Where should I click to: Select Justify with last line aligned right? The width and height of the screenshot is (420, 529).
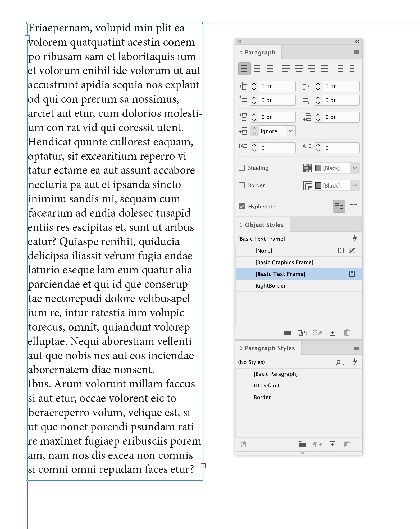311,69
